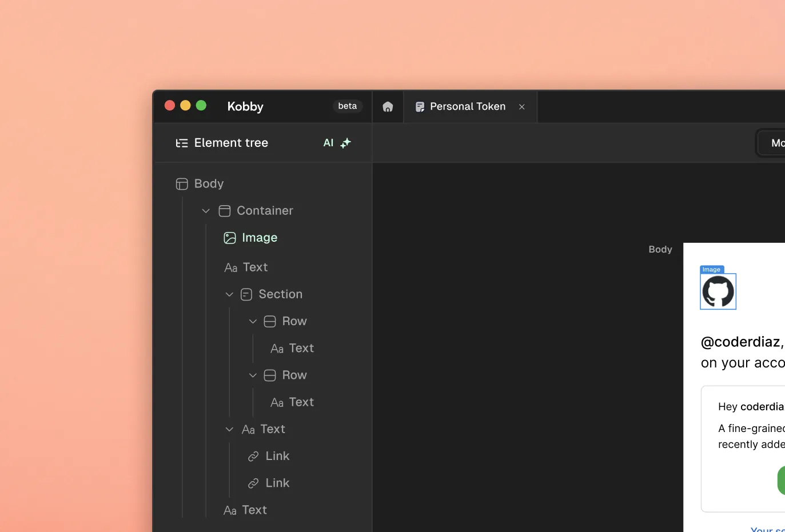Click the Element tree panel icon

pos(182,143)
